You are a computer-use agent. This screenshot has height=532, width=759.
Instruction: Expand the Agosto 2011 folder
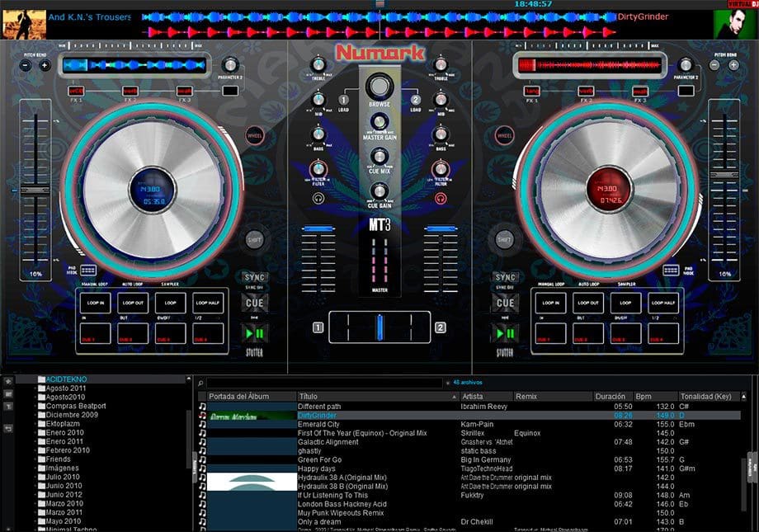(x=35, y=388)
